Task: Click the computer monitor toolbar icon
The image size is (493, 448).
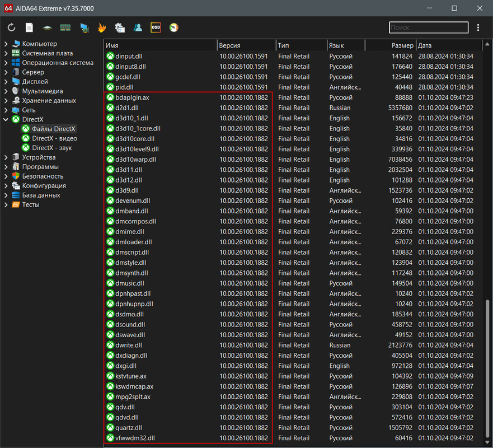Action: point(84,27)
